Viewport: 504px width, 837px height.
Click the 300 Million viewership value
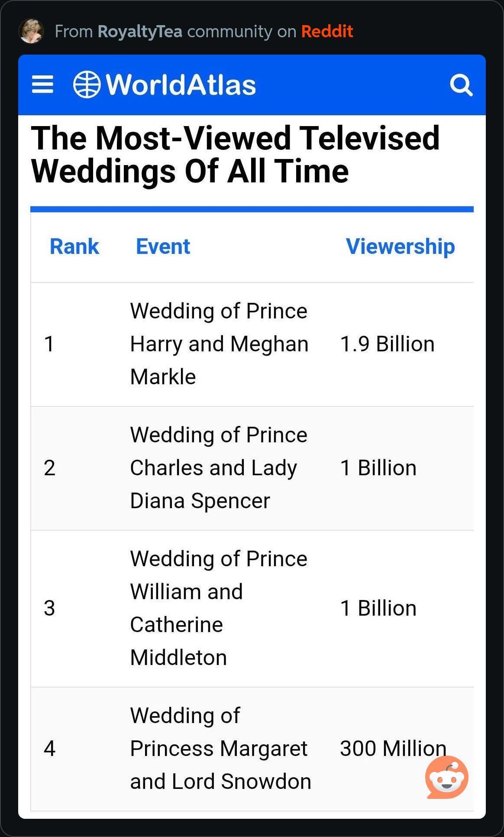[393, 749]
